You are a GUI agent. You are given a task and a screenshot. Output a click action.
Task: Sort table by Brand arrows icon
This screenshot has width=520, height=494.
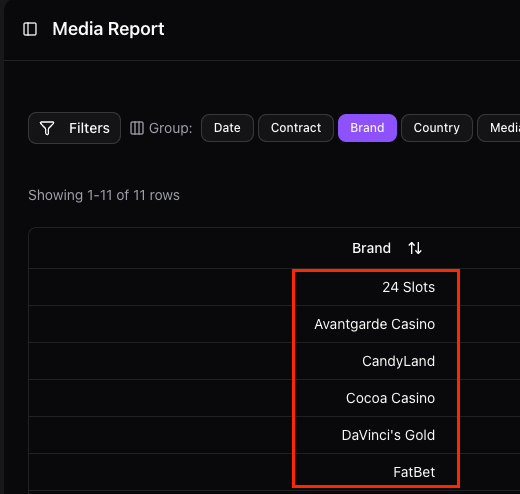415,248
